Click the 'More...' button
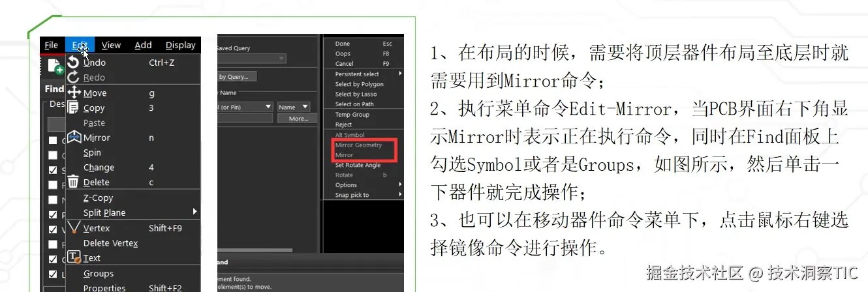 click(298, 119)
